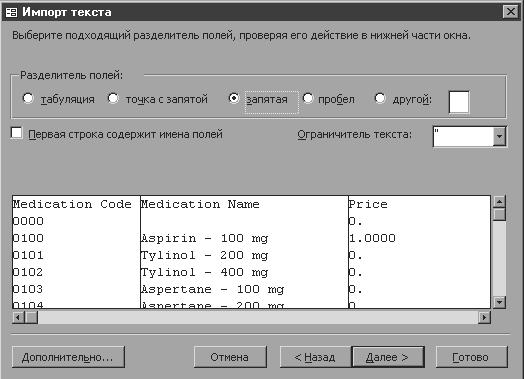
Task: Open the Ограничитель текста dropdown arrow
Action: coord(499,136)
